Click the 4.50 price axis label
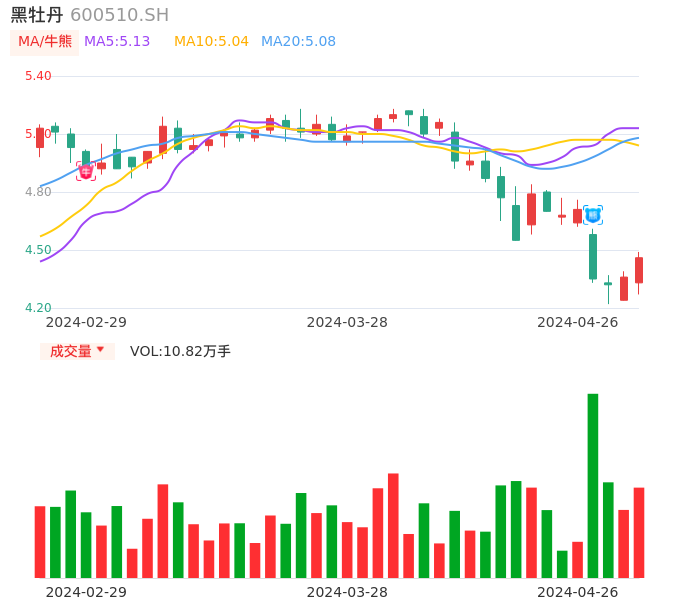 coord(38,250)
